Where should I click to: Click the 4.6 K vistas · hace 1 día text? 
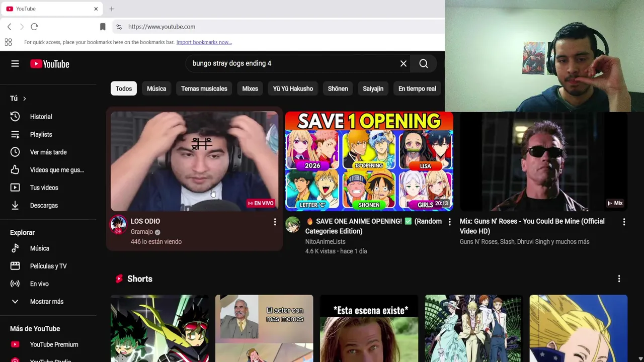click(336, 251)
